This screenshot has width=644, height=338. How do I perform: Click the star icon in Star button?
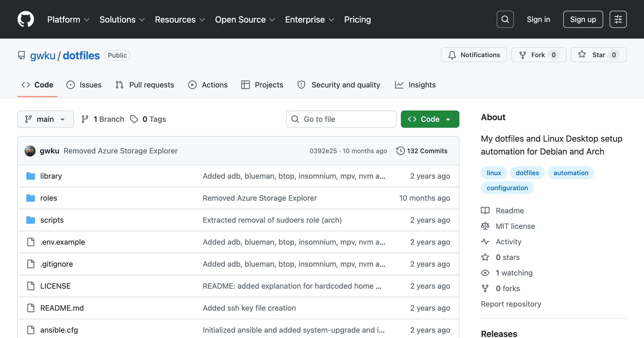coord(582,54)
